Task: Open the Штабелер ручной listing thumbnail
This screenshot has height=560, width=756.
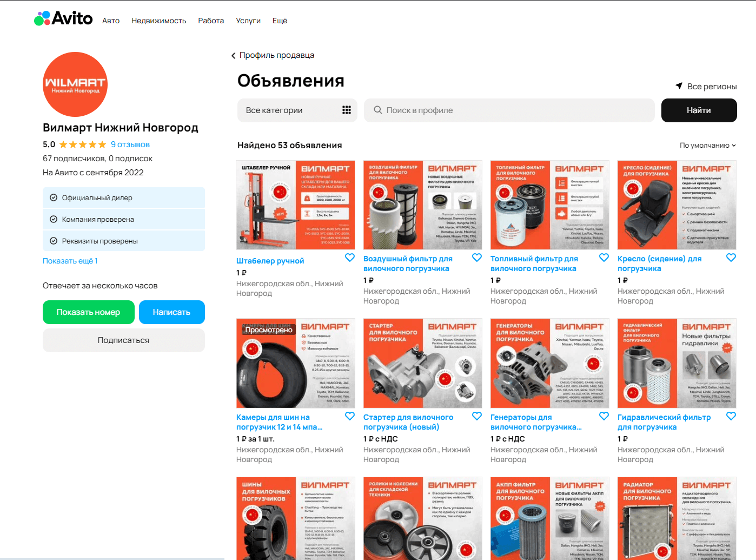Action: pos(296,205)
